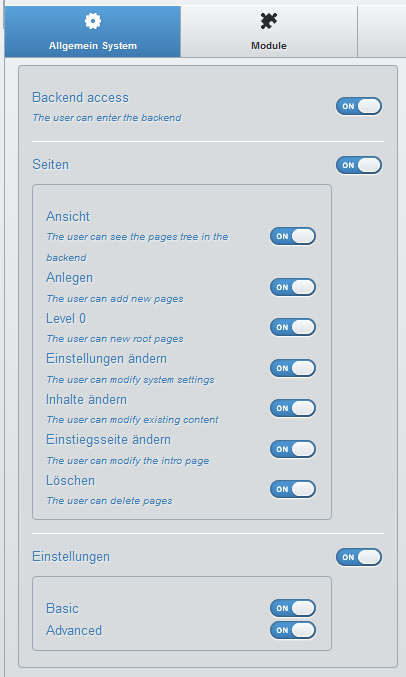Click the Einstellungen section heading
The height and width of the screenshot is (677, 406).
(71, 557)
